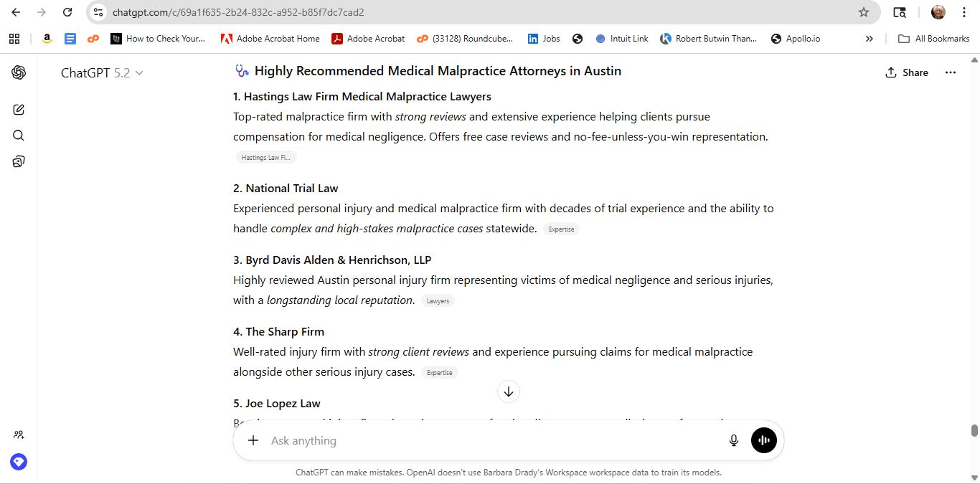Open the Adobe Acrobat bookmark

click(x=368, y=39)
